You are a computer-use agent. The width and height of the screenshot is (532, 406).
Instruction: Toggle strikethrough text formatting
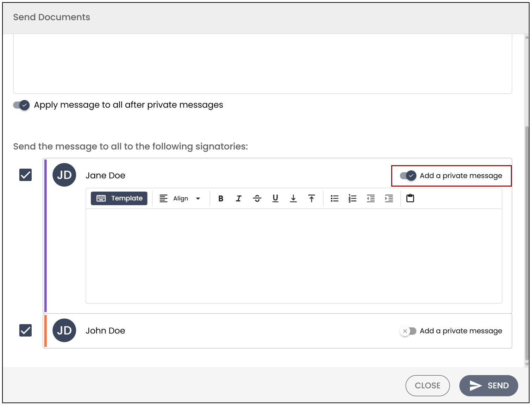[x=257, y=199]
